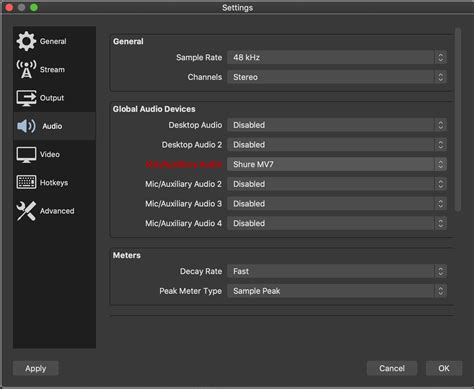The height and width of the screenshot is (389, 474).
Task: Click the "Peak Meter Type" label
Action: point(190,291)
